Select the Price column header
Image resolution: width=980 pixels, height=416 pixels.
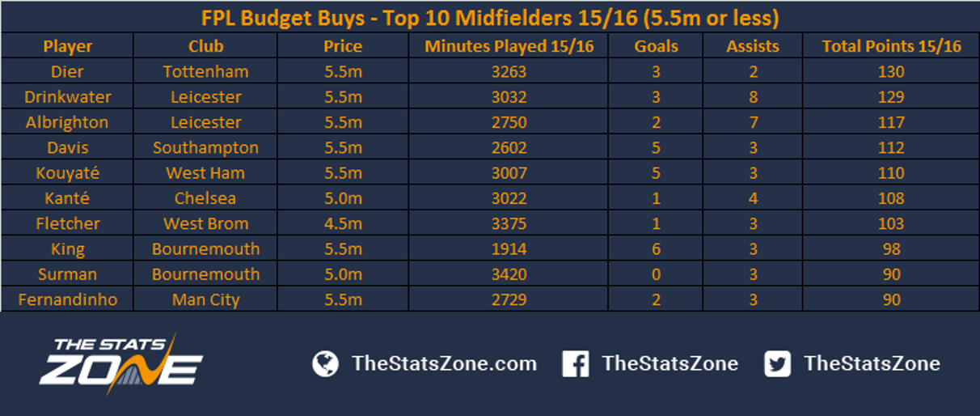[343, 46]
